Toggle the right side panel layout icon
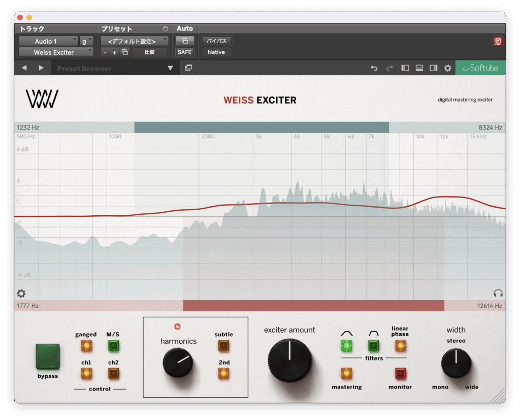The image size is (520, 420). click(x=434, y=68)
